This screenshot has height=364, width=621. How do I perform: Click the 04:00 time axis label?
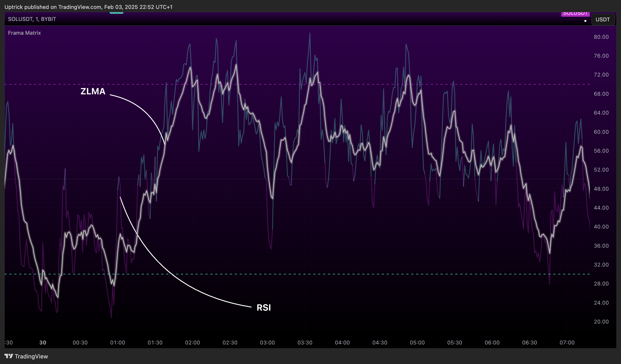342,343
